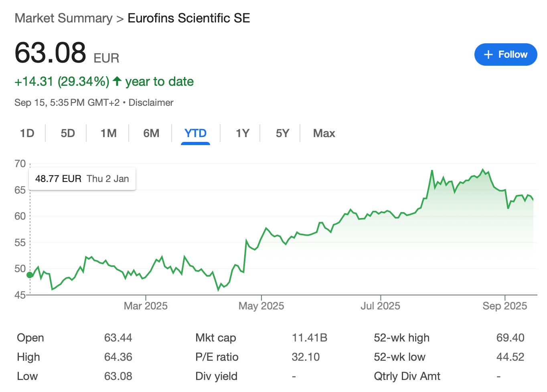Click the May 2025 axis label
Image resolution: width=547 pixels, height=392 pixels.
pyautogui.click(x=261, y=306)
